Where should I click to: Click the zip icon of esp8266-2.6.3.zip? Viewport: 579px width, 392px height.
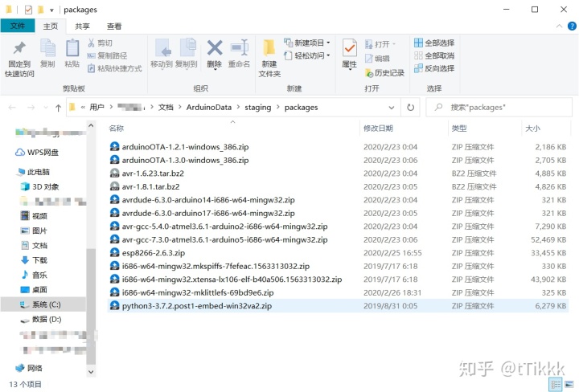click(115, 252)
